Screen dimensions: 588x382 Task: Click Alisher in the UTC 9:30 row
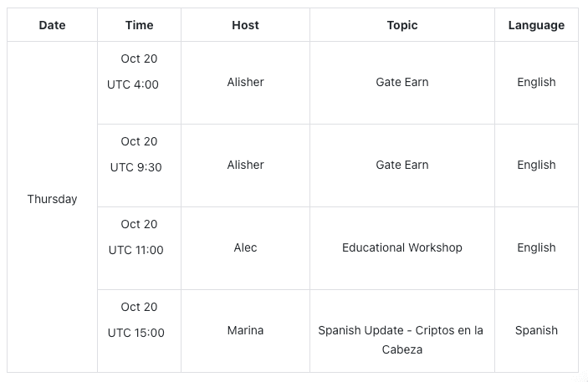(245, 165)
